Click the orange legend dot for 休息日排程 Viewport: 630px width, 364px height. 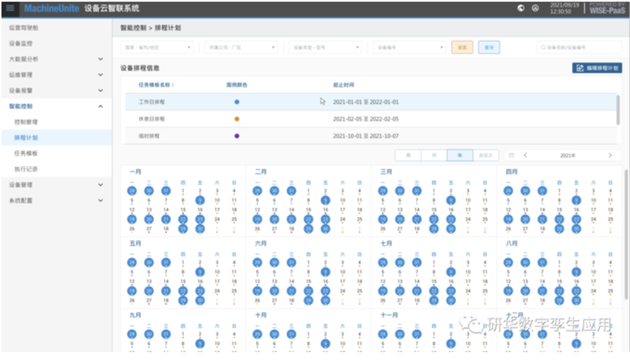[x=237, y=119]
